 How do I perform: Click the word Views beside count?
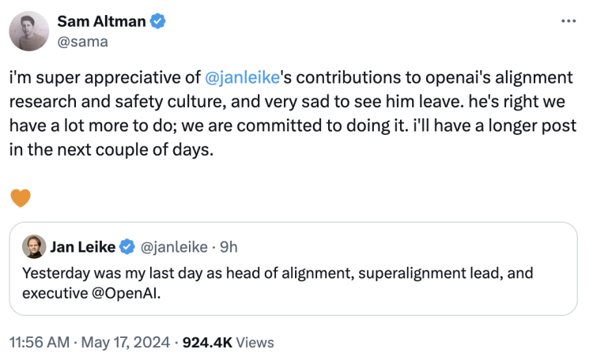tap(255, 343)
